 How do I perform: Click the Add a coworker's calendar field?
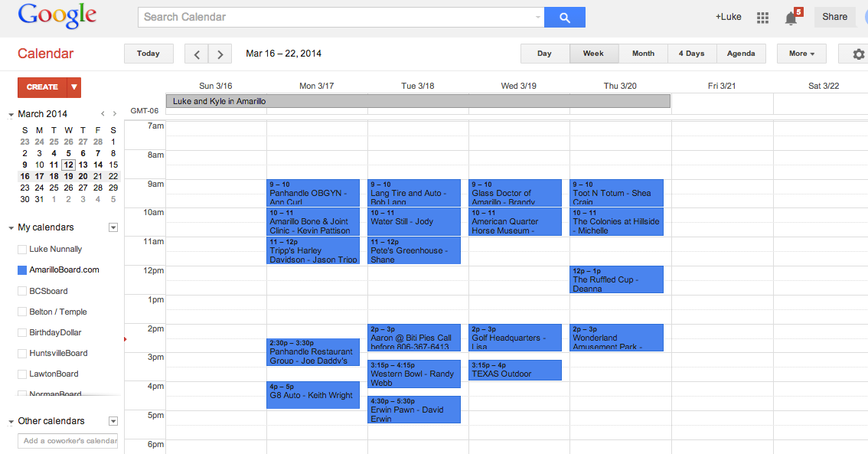pyautogui.click(x=68, y=441)
